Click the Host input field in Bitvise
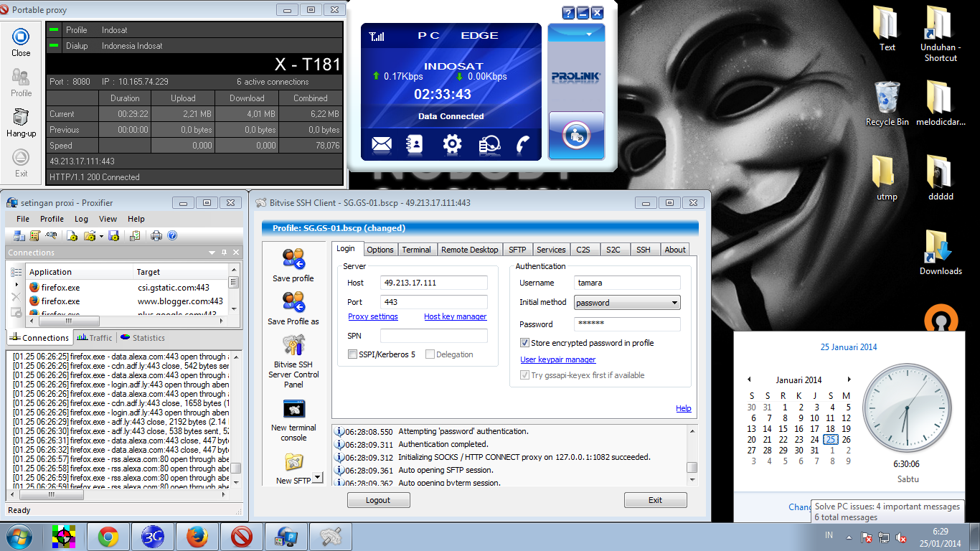This screenshot has width=980, height=551. pos(434,283)
